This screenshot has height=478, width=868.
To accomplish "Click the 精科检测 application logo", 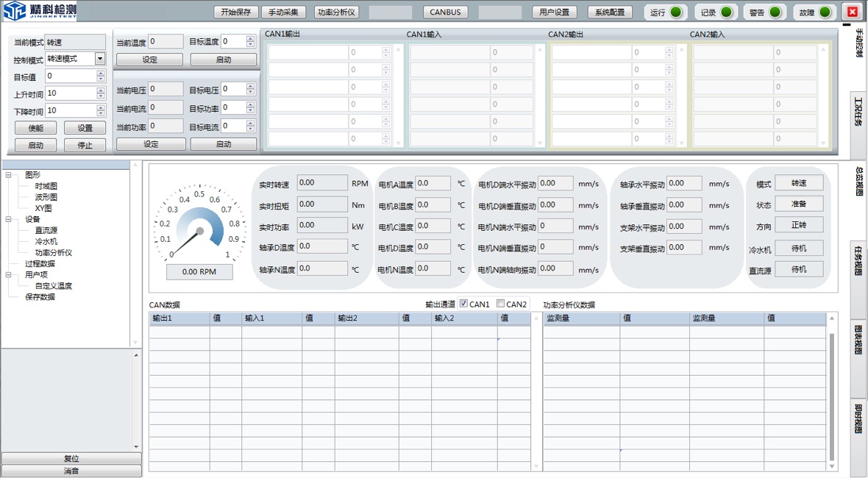I will (40, 11).
